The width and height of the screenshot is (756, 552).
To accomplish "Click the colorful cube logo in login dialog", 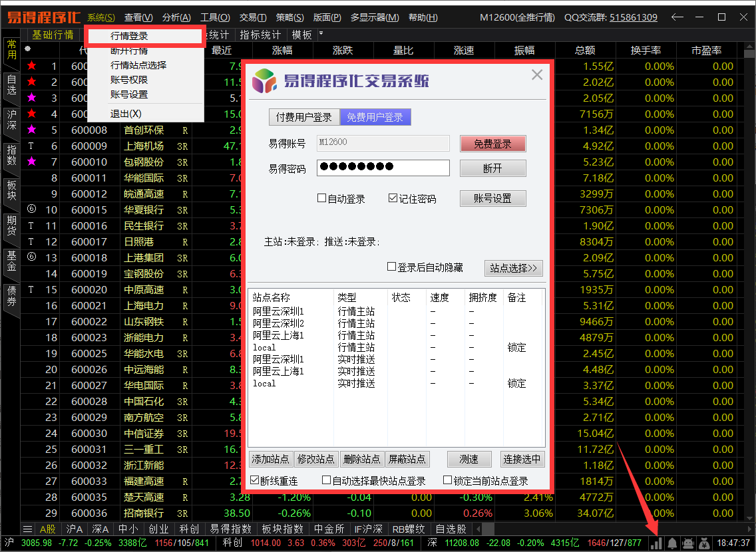I will point(264,80).
